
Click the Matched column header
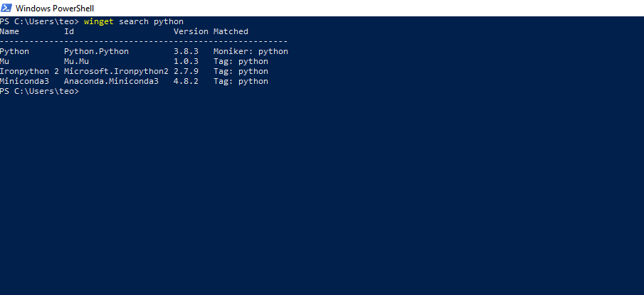pyautogui.click(x=231, y=31)
